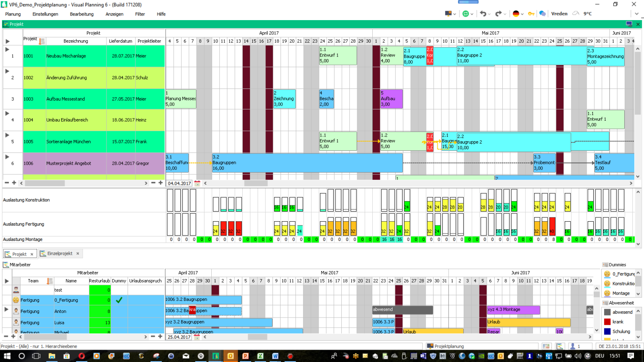This screenshot has height=362, width=644.
Task: Open the calendar picker beside 04.04.2017
Action: point(197,183)
